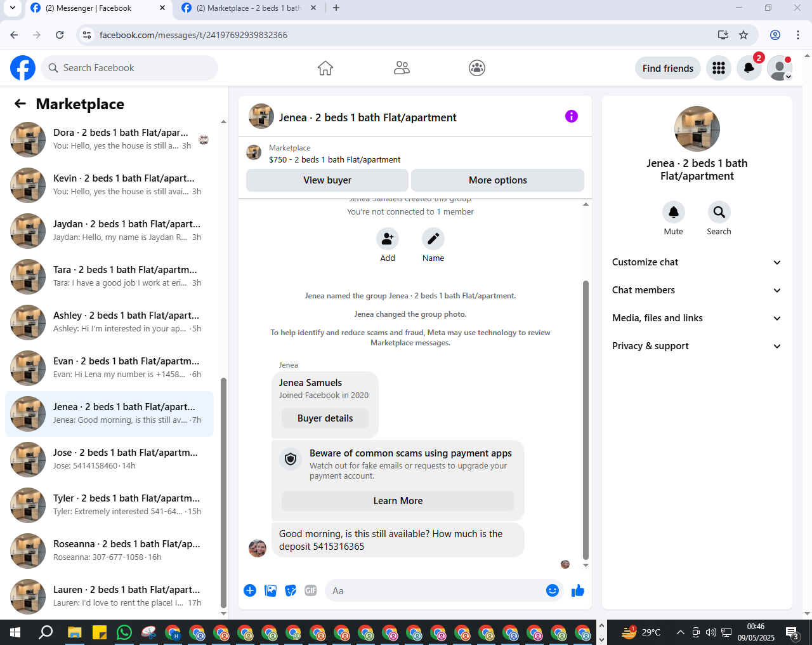Open account profile avatar menu
Viewport: 812px width, 645px height.
pyautogui.click(x=780, y=68)
